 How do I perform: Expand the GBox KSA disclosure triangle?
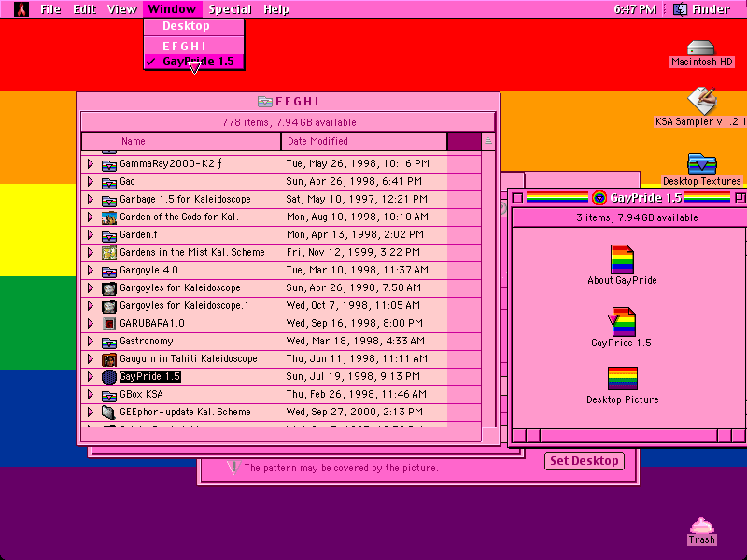90,394
